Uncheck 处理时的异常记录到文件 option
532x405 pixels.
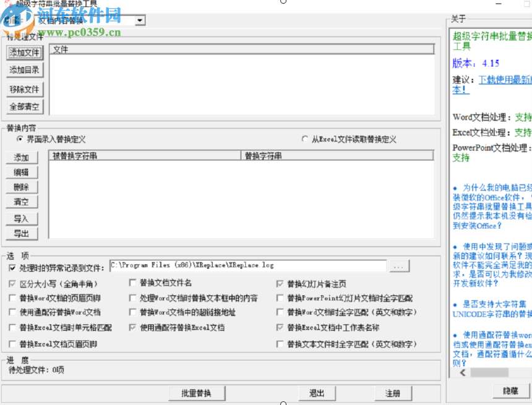(x=12, y=267)
